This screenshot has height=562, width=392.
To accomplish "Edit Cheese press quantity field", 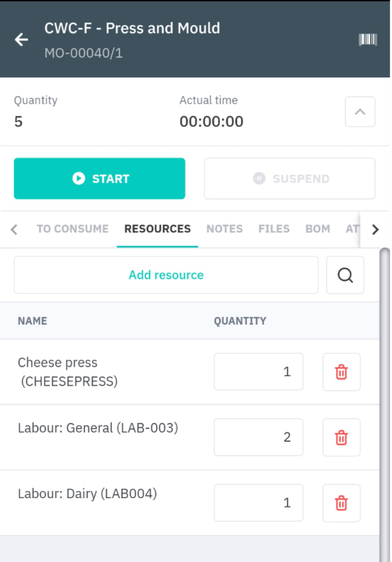I will (258, 372).
